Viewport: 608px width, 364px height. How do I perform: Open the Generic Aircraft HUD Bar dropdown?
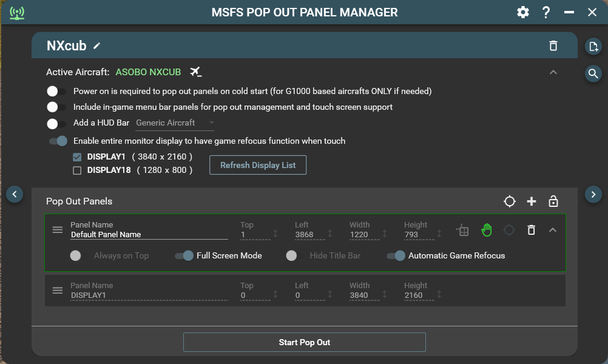coord(175,123)
